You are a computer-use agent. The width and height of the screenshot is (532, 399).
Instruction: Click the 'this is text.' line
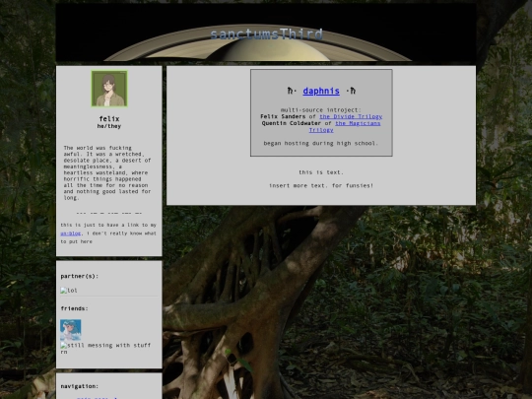(321, 172)
